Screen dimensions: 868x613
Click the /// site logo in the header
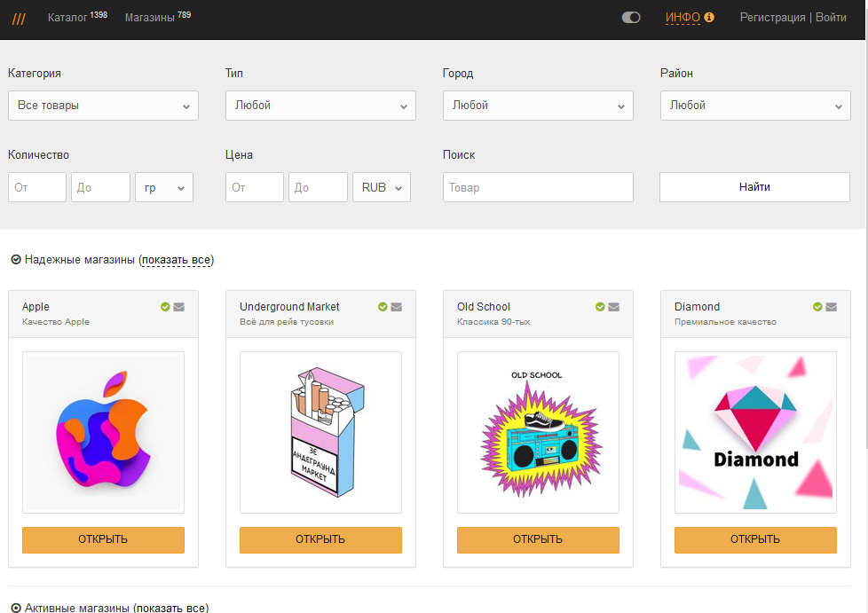[x=19, y=17]
